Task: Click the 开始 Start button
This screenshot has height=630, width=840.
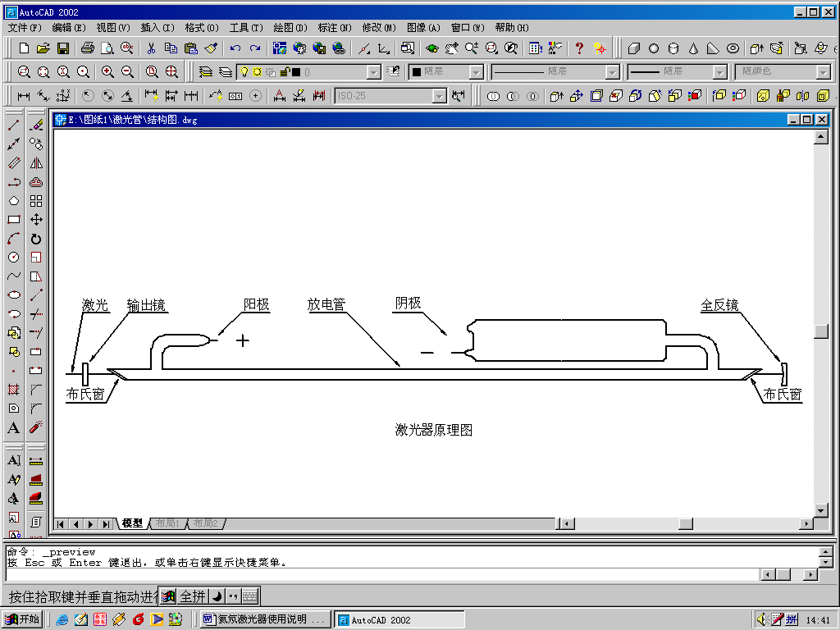Action: tap(22, 619)
